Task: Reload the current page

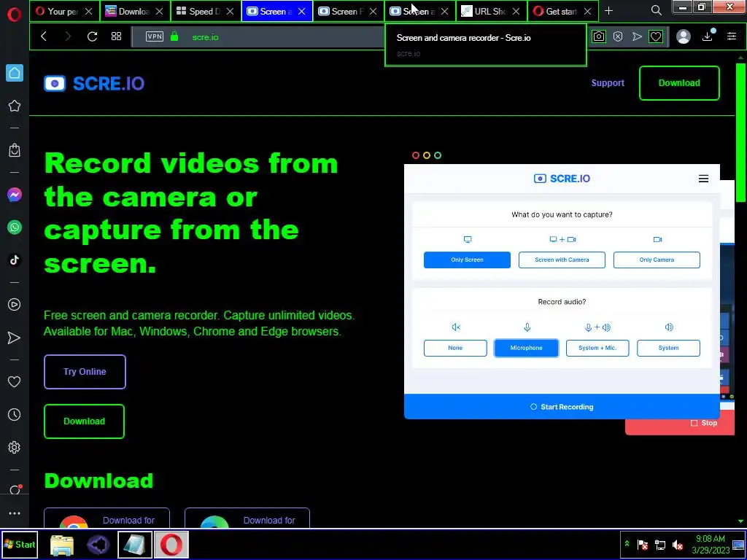Action: 92,36
